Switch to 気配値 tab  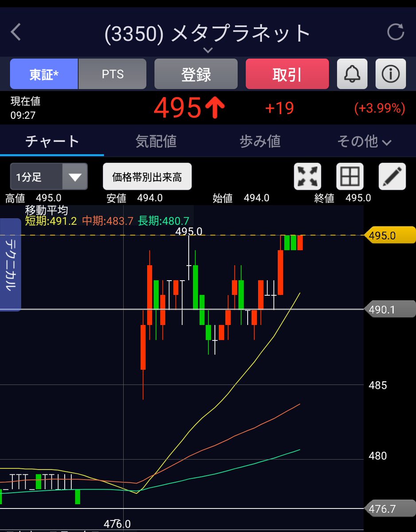coord(156,141)
